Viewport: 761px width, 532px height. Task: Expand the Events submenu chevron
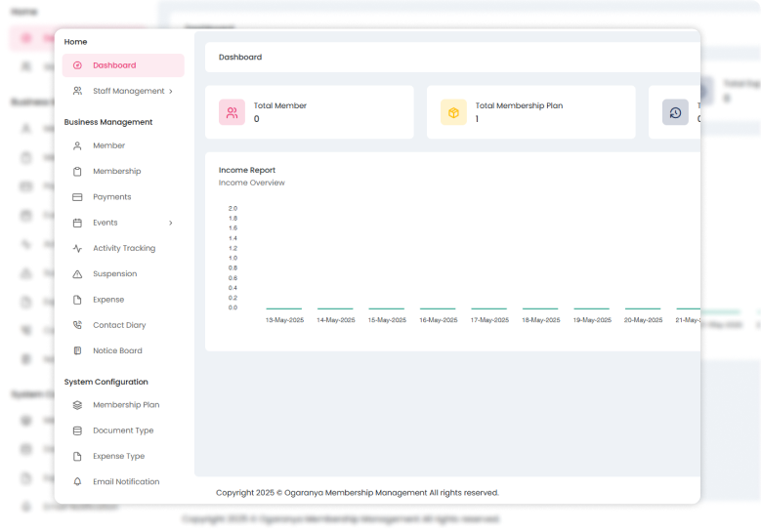171,223
